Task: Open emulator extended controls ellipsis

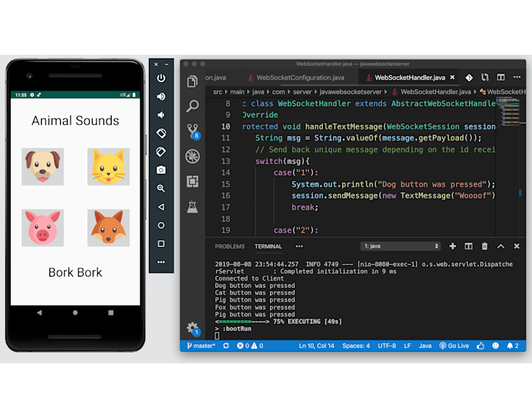Action: [x=161, y=262]
